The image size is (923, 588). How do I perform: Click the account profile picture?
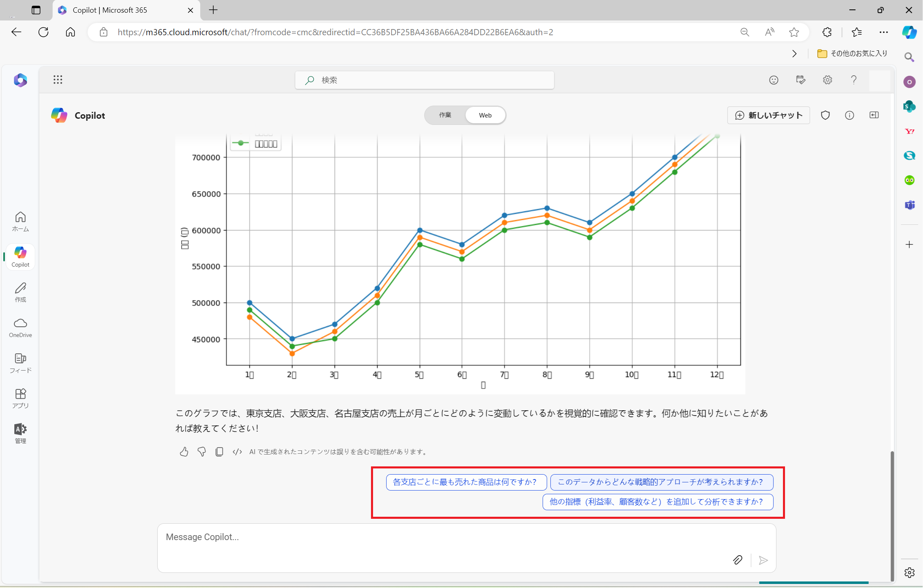880,80
